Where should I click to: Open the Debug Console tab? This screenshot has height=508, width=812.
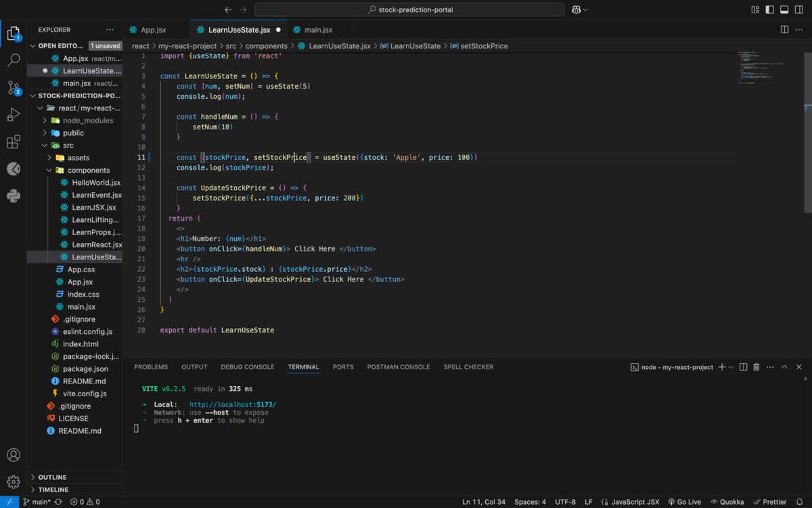248,367
